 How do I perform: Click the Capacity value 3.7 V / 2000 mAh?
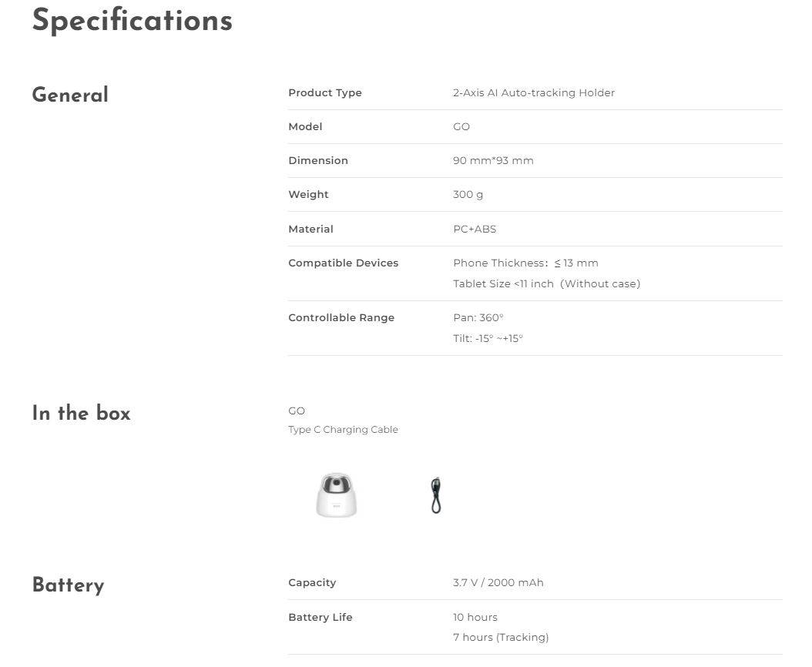pyautogui.click(x=498, y=582)
